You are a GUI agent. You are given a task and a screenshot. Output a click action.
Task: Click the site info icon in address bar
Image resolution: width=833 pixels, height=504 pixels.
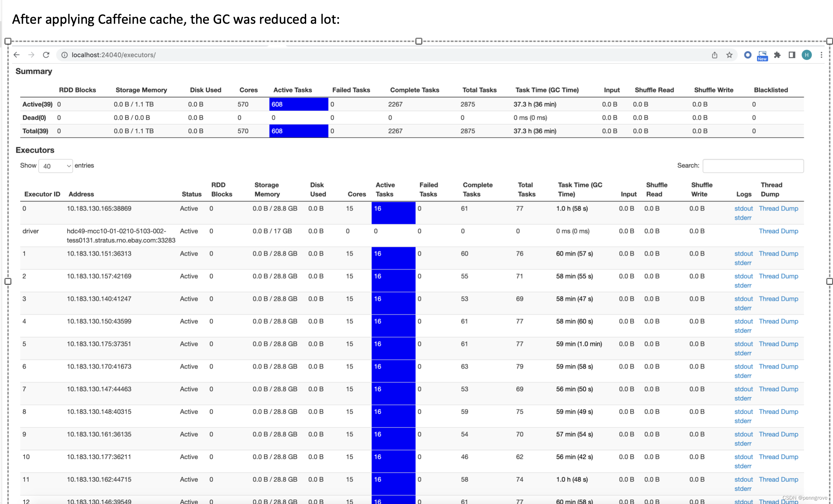click(x=64, y=55)
